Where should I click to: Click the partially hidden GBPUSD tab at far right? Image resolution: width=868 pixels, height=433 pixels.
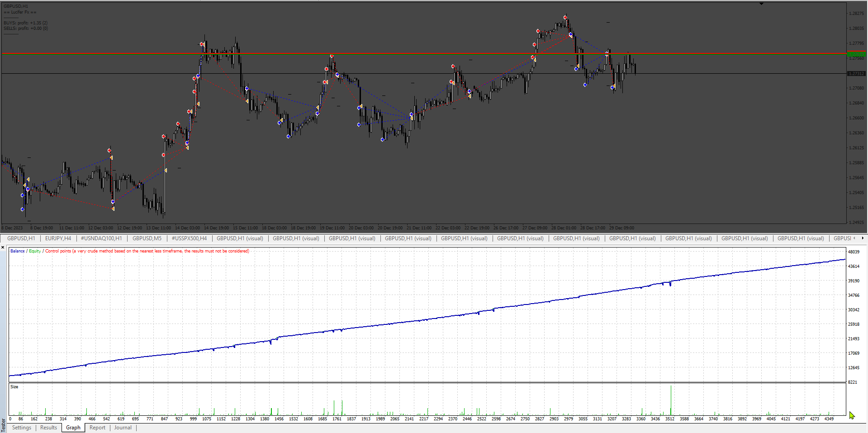point(841,238)
